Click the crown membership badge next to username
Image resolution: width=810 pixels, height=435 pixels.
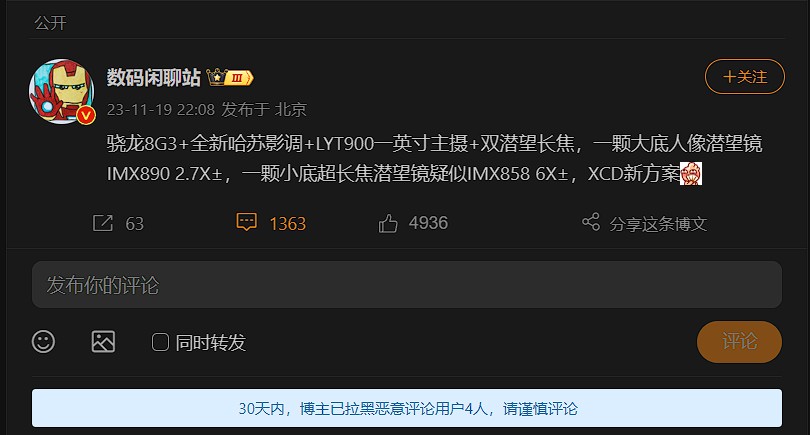[x=230, y=77]
